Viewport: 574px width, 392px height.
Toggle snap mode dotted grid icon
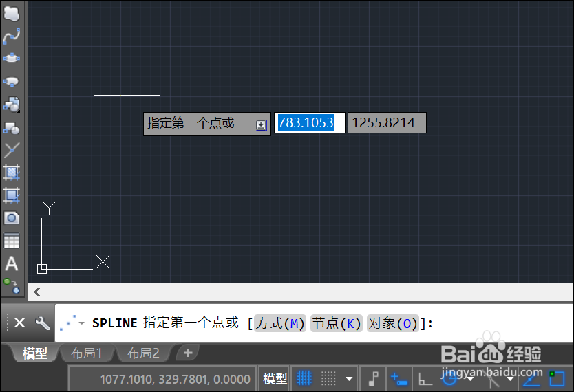click(x=328, y=378)
